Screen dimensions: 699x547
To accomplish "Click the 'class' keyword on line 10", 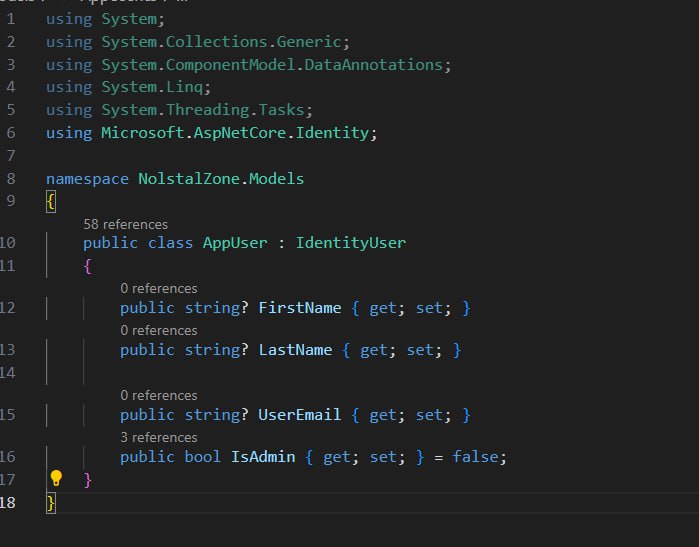I will 170,243.
